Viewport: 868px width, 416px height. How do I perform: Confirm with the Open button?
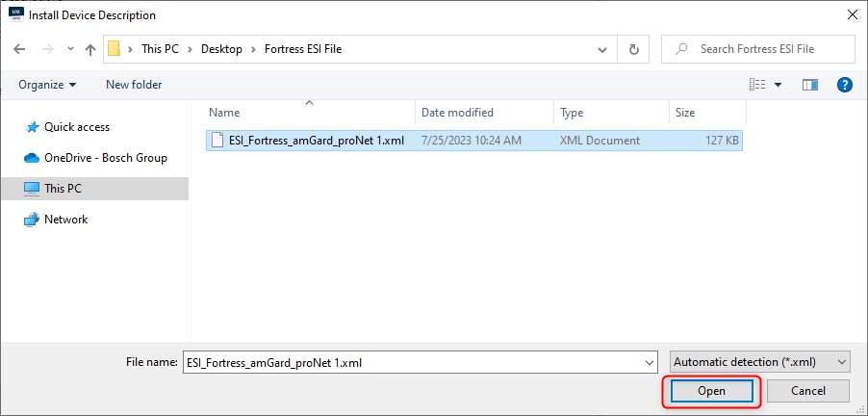[x=711, y=391]
